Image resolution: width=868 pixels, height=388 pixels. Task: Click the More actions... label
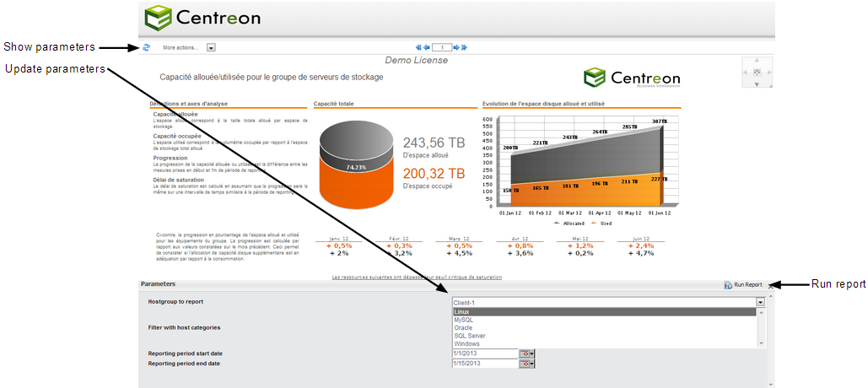tap(181, 47)
